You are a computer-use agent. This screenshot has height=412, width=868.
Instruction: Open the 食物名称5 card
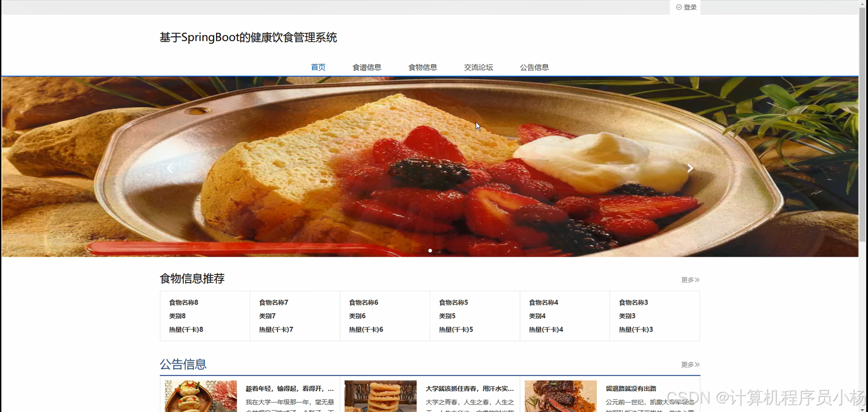point(475,316)
